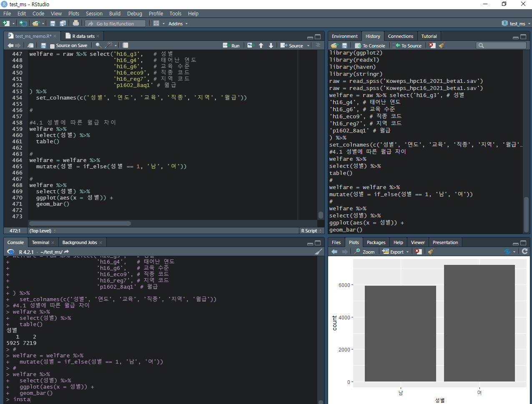Screen dimensions: 532x404
Task: Click the editor horizontal scrollbar
Action: coord(79,223)
